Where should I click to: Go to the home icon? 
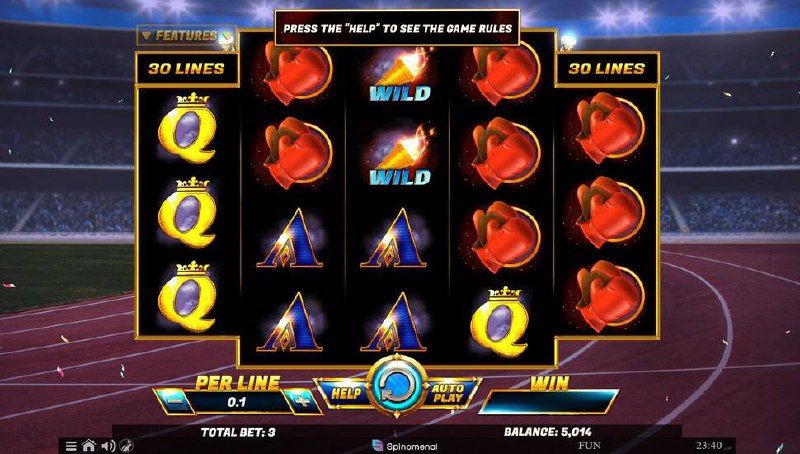[89, 446]
